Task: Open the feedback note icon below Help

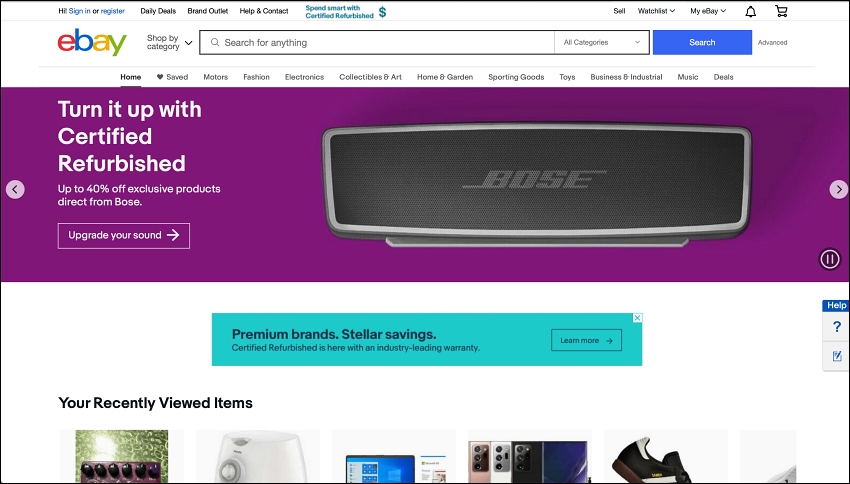Action: coord(837,356)
